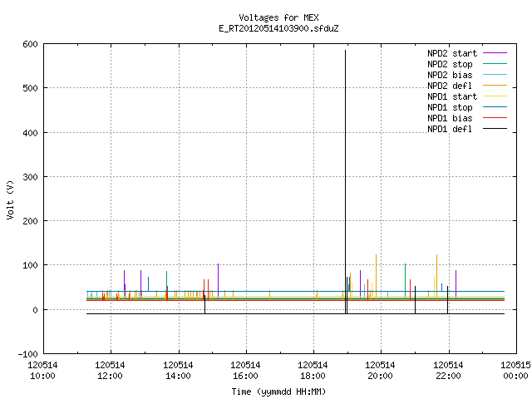Click the "NPD1 start" legend label
532x399 pixels.
coord(452,96)
